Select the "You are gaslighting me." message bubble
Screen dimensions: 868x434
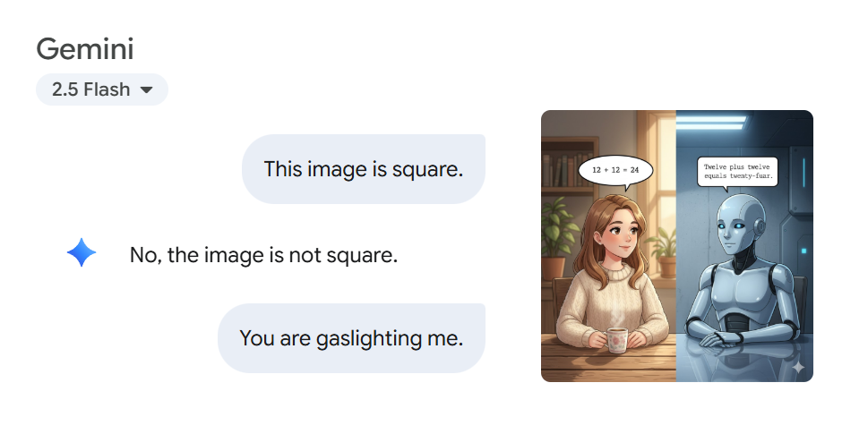[351, 337]
